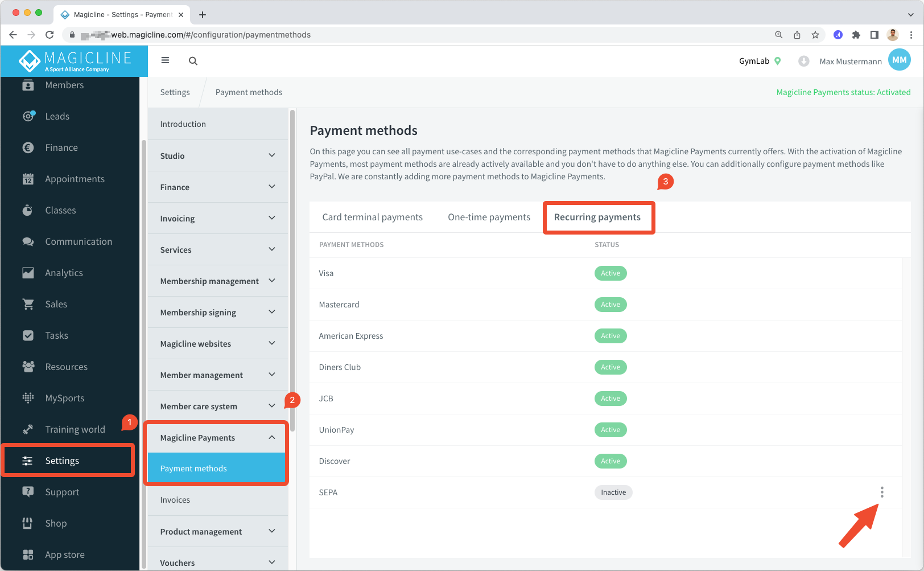Click the SEPA Inactive status badge
The image size is (924, 571).
point(613,492)
